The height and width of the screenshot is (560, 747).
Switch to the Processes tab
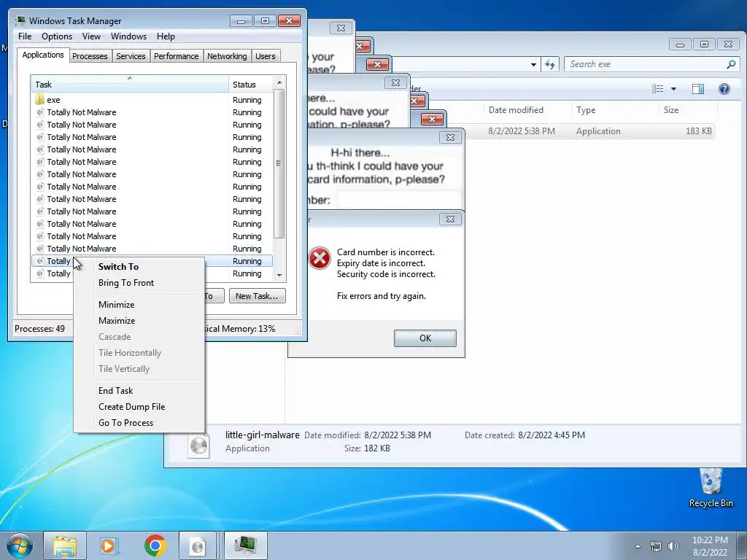click(x=90, y=56)
